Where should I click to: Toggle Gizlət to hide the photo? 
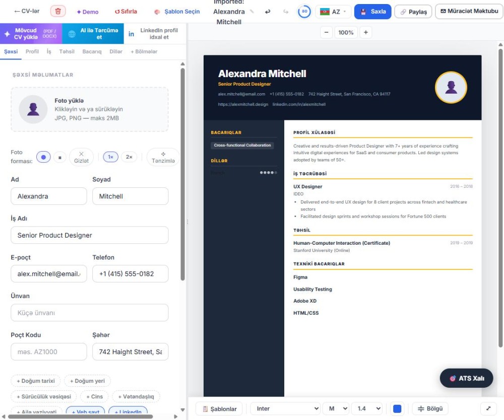coord(81,157)
